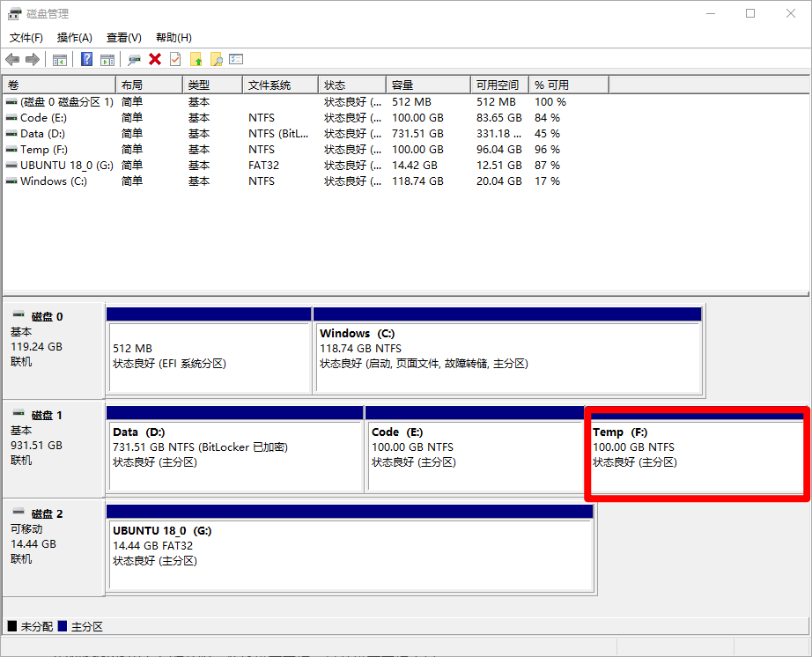812x657 pixels.
Task: Open the 文件(F) menu
Action: (26, 38)
